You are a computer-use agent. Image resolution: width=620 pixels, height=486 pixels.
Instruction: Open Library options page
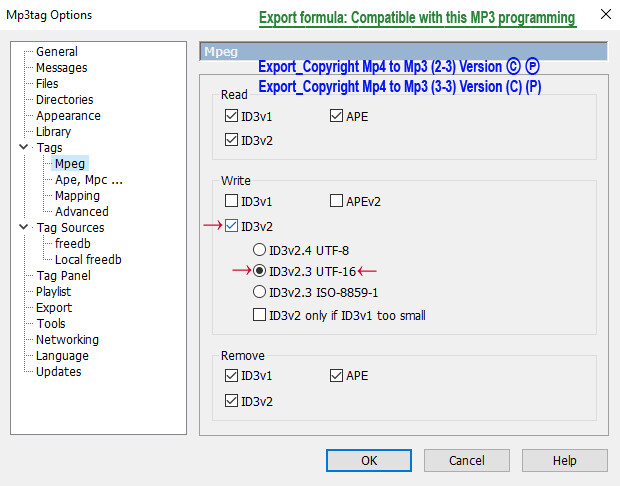(53, 131)
